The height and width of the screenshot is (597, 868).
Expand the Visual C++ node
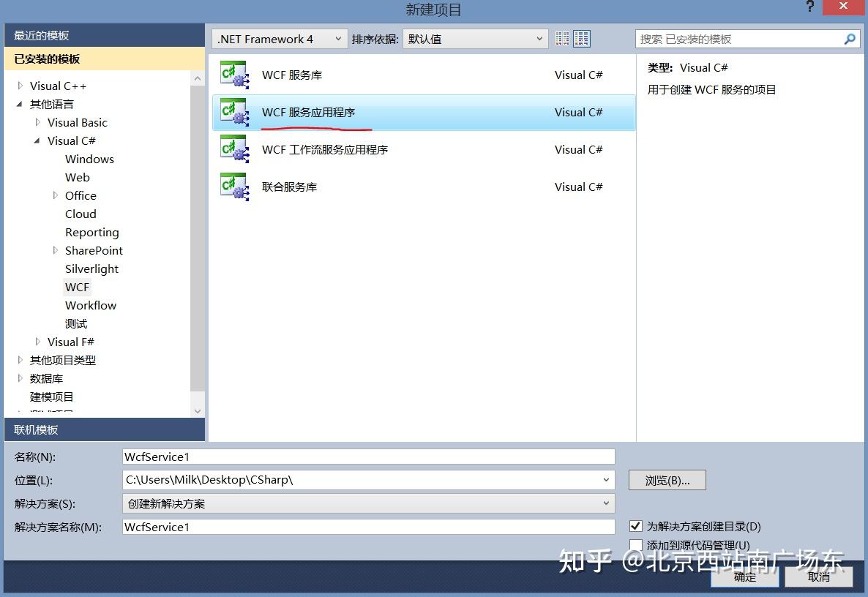pos(20,86)
